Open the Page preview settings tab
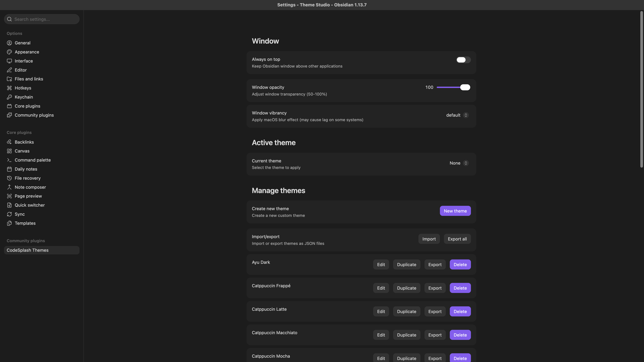The width and height of the screenshot is (644, 362). pos(42,196)
